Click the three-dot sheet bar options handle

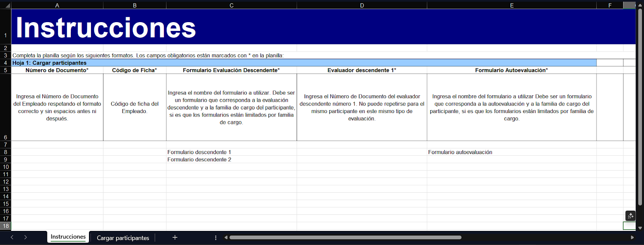pos(216,238)
